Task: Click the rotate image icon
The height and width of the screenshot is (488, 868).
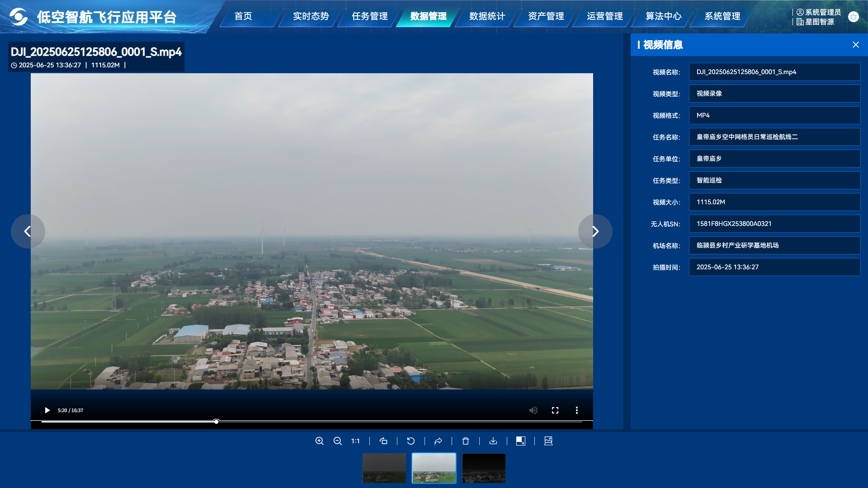Action: (383, 441)
